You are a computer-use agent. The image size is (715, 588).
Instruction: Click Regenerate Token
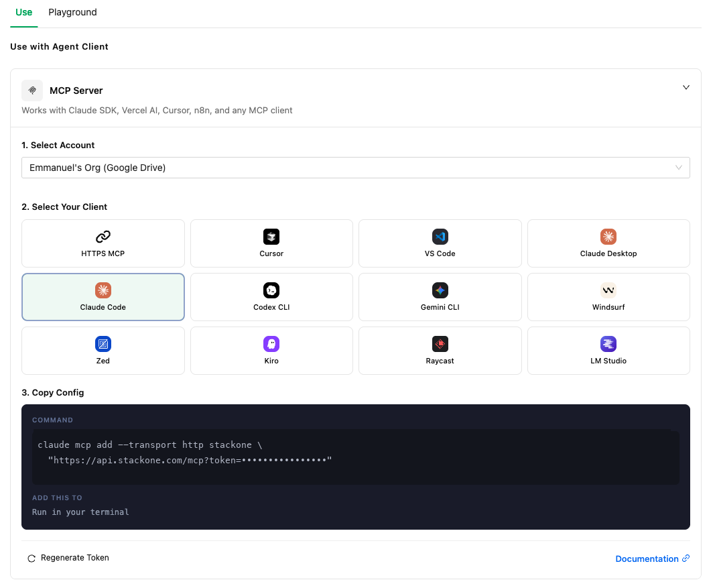click(x=68, y=557)
